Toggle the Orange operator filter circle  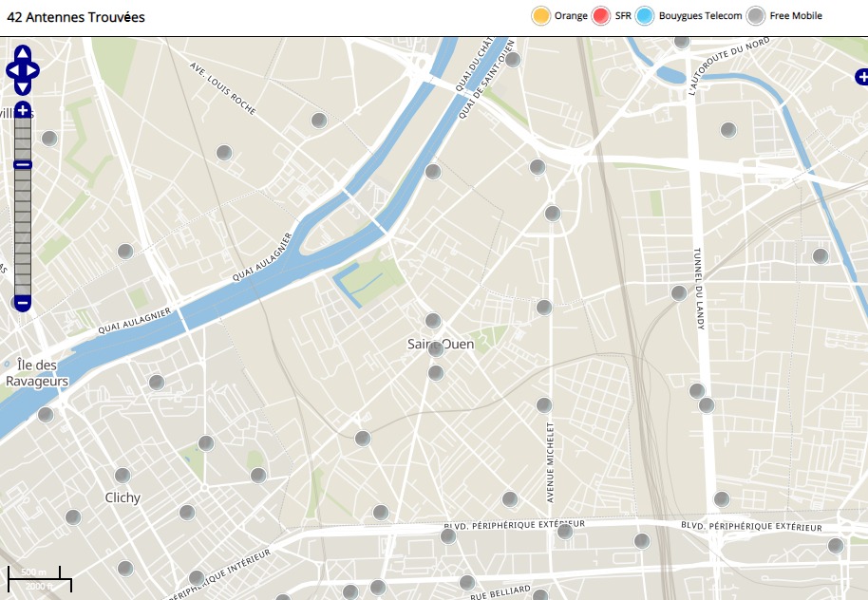tap(541, 16)
